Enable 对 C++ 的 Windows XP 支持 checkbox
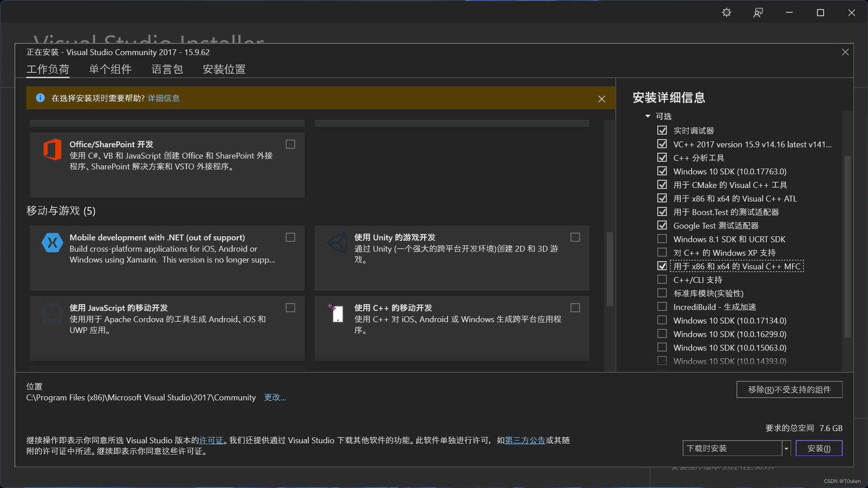 pos(661,252)
